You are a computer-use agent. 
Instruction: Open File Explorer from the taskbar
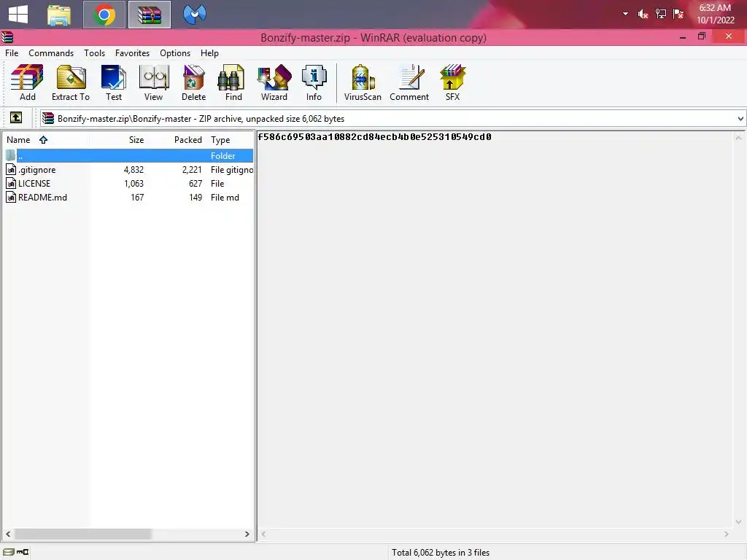coord(59,15)
